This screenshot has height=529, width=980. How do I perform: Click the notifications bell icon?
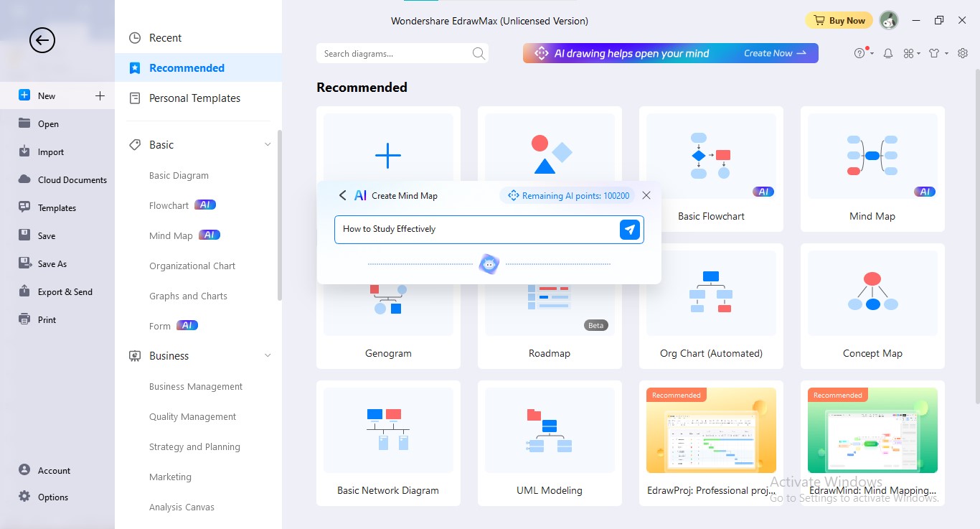tap(888, 53)
